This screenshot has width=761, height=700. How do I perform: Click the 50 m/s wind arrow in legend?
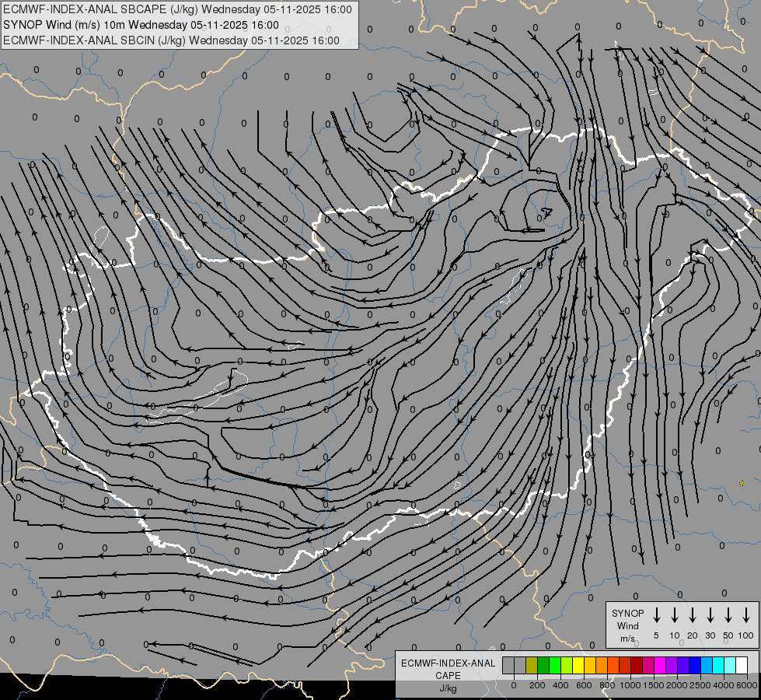pos(728,615)
